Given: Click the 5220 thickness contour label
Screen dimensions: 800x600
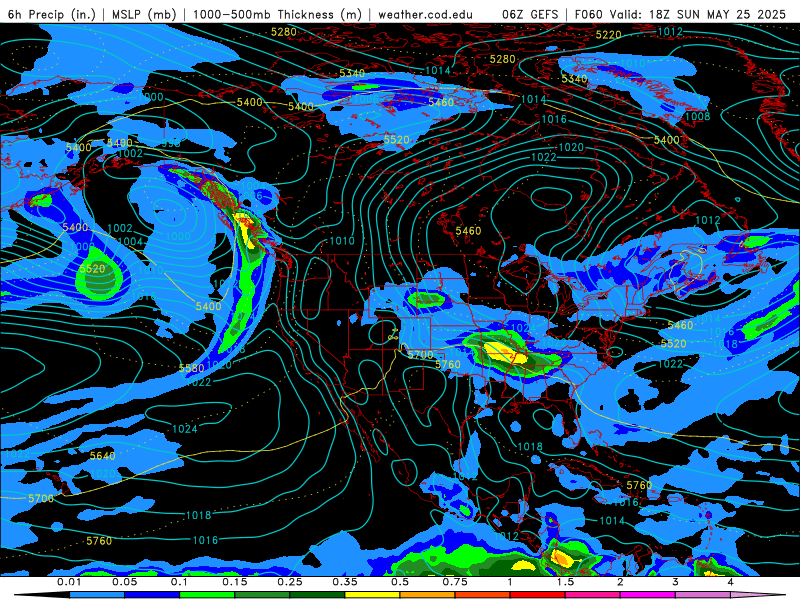Looking at the screenshot, I should [x=608, y=35].
